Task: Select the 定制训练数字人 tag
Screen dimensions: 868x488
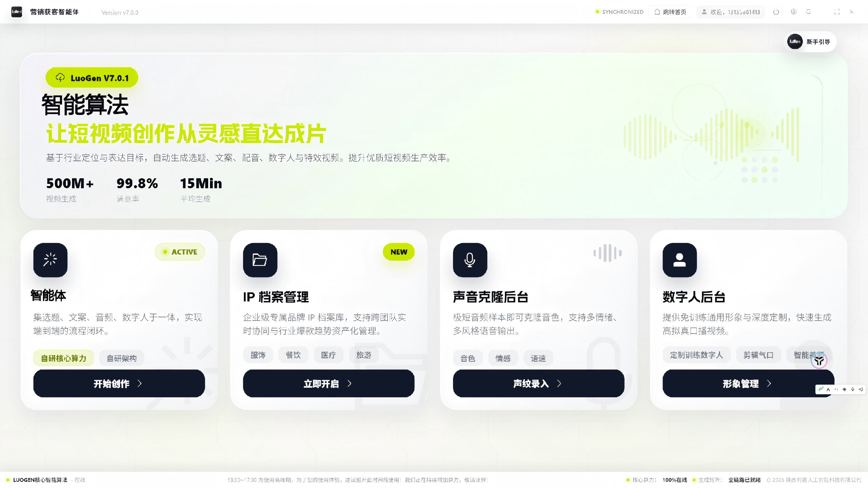Action: [x=696, y=355]
